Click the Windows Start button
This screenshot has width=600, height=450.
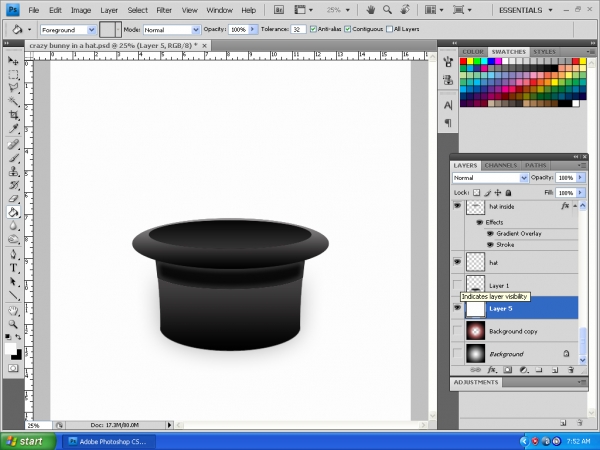(x=28, y=441)
